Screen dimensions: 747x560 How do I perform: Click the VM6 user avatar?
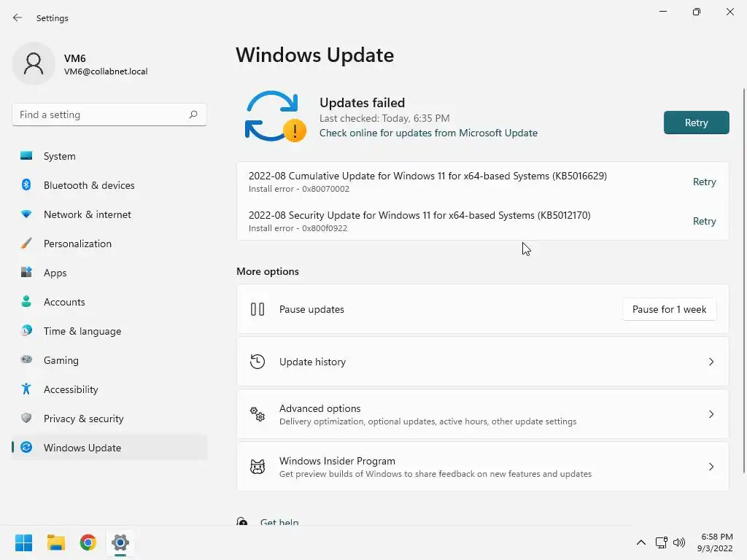pyautogui.click(x=34, y=63)
